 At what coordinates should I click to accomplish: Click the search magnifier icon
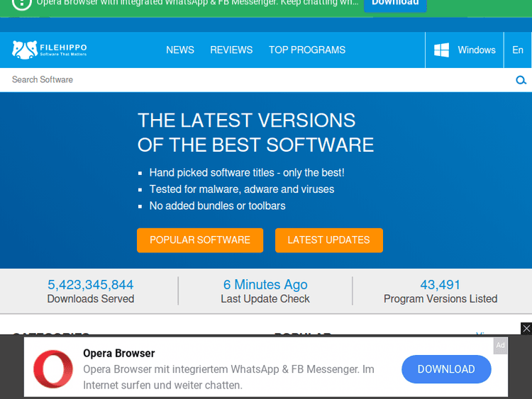[521, 80]
